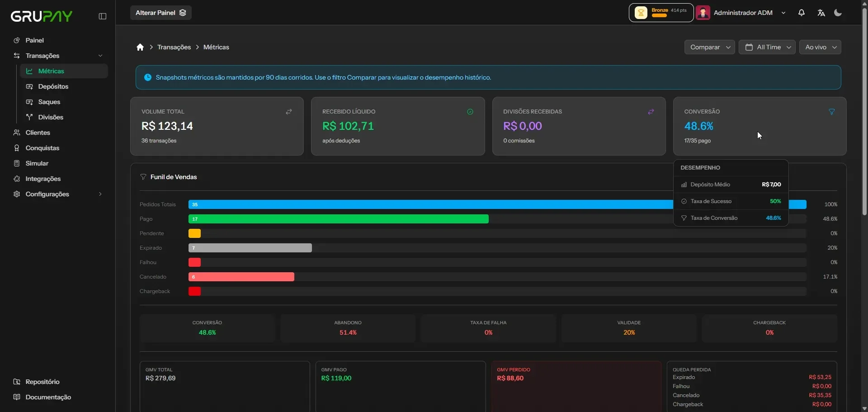Viewport: 868px width, 412px height.
Task: Open the All Time date filter
Action: (767, 47)
